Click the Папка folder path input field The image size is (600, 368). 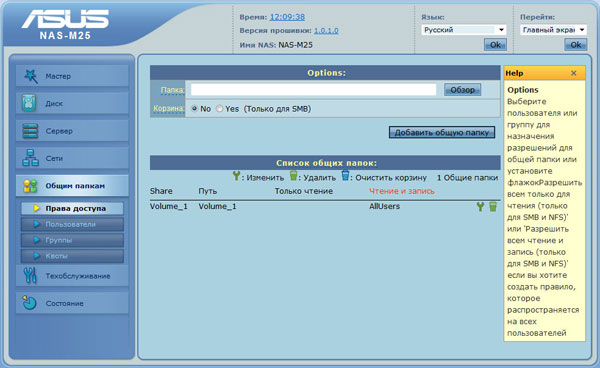313,90
